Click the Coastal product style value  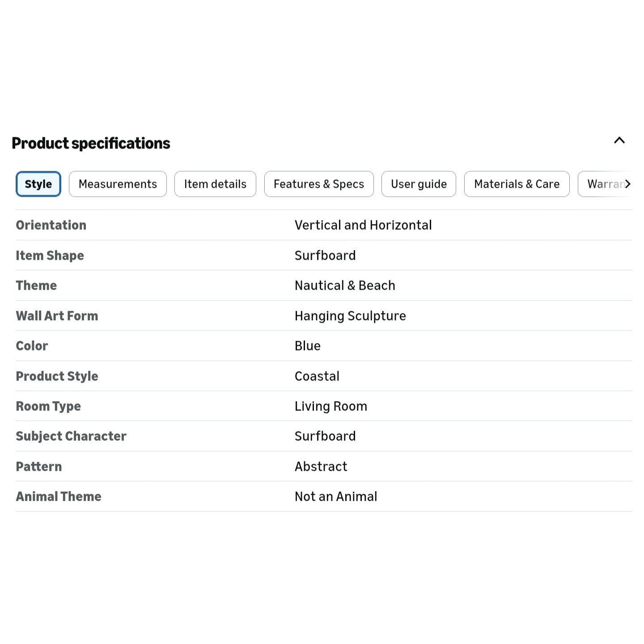coord(317,376)
